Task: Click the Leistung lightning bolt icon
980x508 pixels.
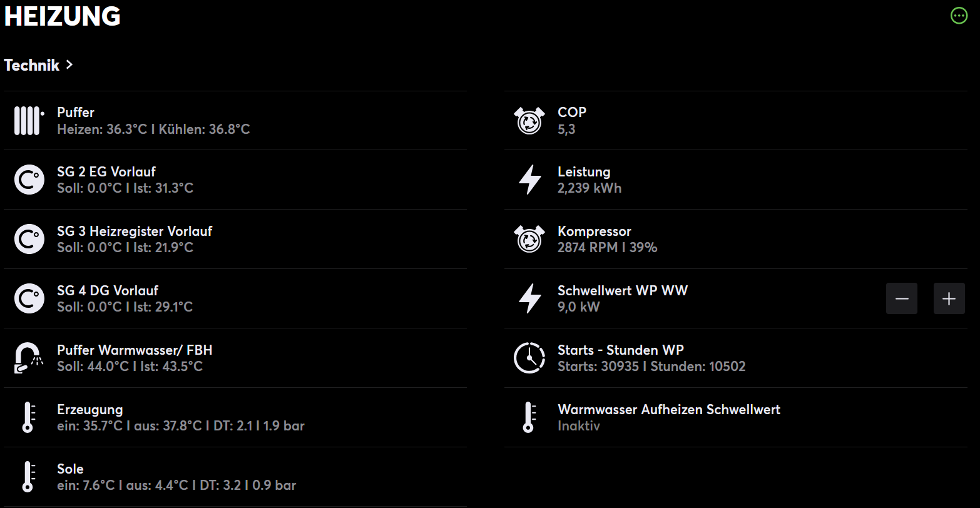Action: click(x=529, y=180)
